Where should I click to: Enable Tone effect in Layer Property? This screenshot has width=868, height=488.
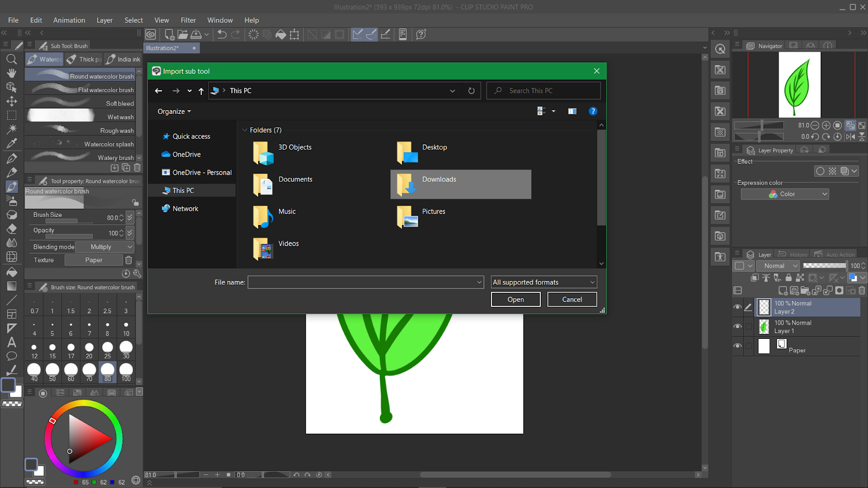[x=833, y=171]
